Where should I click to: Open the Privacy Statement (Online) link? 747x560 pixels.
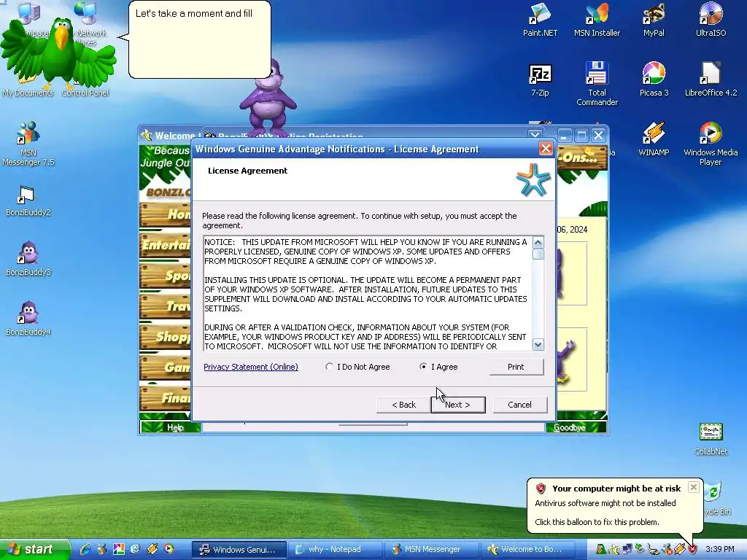click(x=251, y=367)
